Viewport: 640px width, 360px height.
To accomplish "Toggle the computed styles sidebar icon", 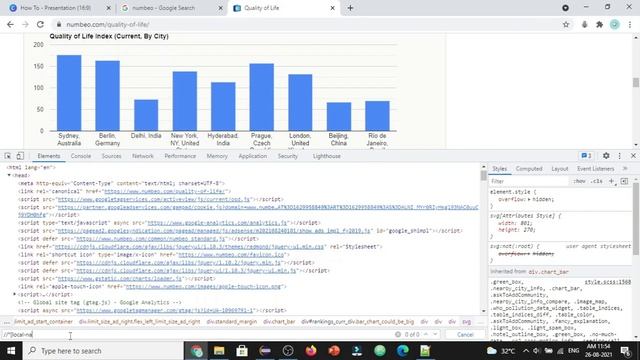I will (x=624, y=181).
